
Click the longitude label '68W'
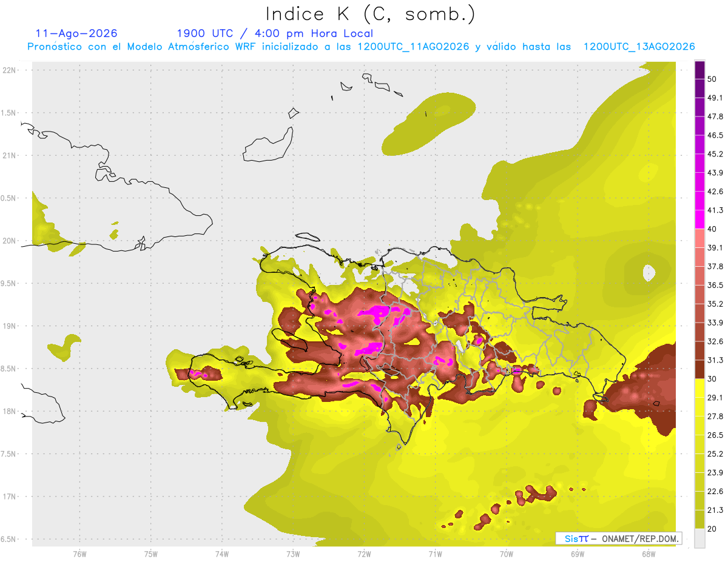[x=648, y=554]
